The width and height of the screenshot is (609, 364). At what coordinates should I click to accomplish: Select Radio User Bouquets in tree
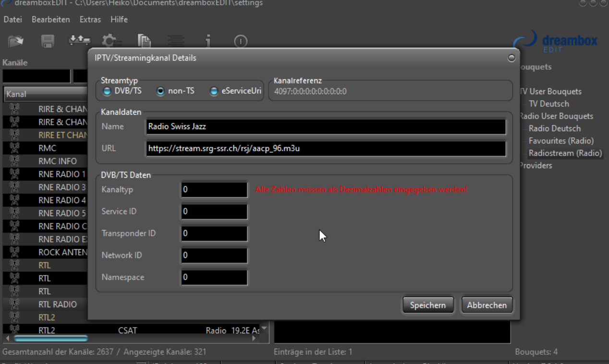556,116
